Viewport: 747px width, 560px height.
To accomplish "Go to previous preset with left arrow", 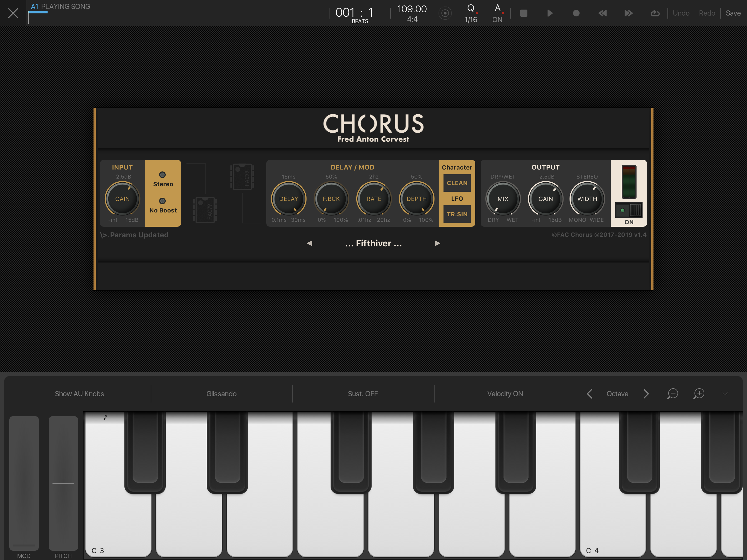I will tap(309, 243).
